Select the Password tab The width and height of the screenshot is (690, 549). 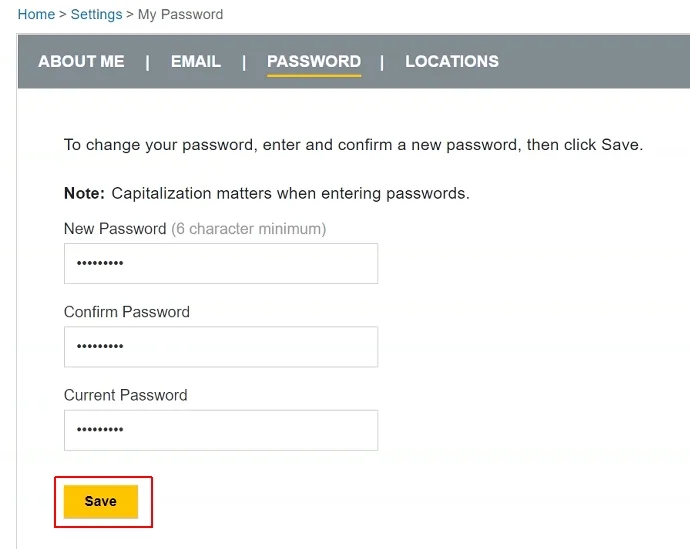(x=314, y=61)
